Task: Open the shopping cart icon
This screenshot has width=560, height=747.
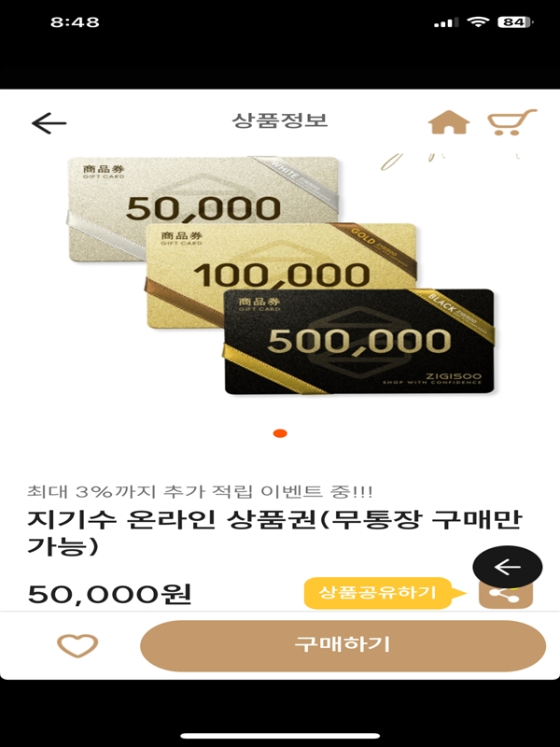Action: [x=511, y=122]
